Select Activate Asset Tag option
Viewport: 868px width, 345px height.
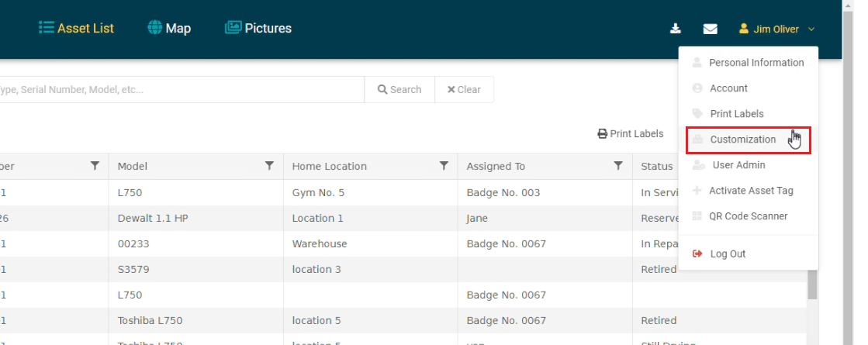point(751,191)
